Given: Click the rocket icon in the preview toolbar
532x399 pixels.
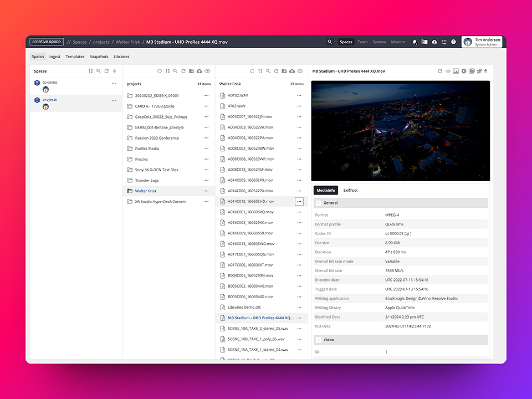Looking at the screenshot, I should tap(479, 71).
